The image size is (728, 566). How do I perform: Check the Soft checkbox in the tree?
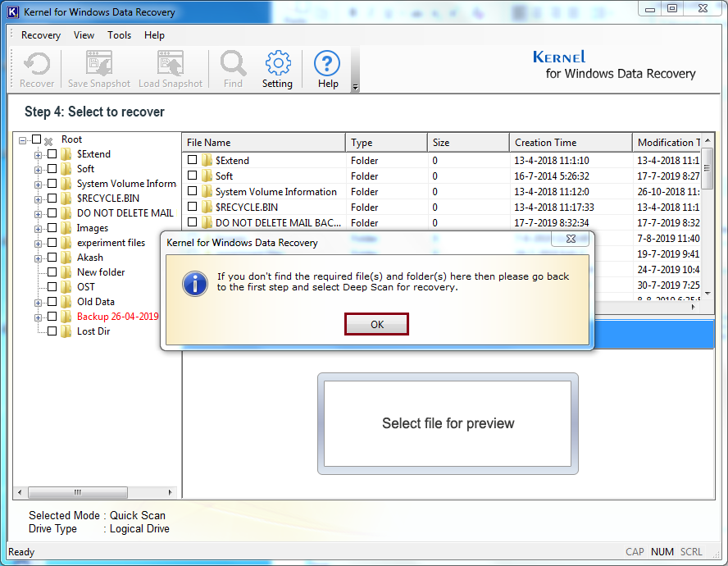pyautogui.click(x=52, y=169)
